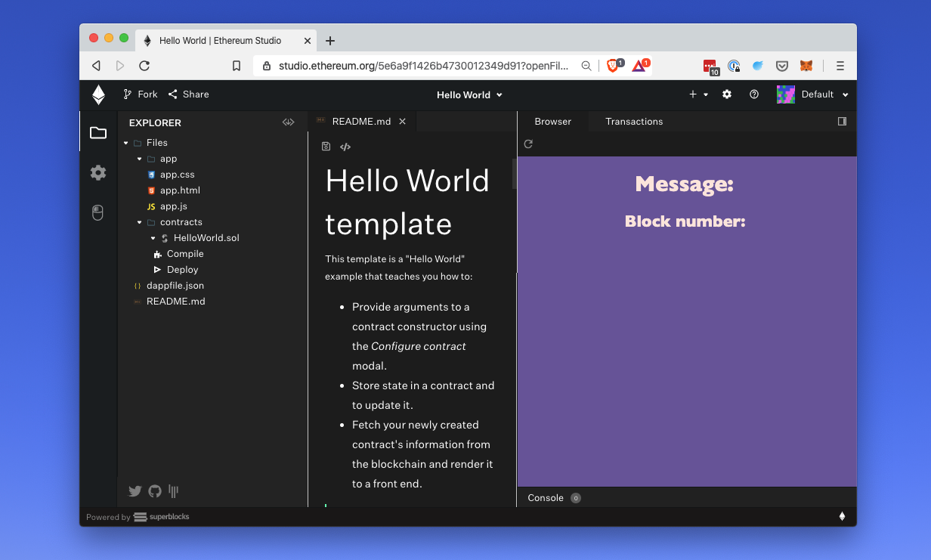Image resolution: width=931 pixels, height=560 pixels.
Task: Click the Fork button
Action: point(141,94)
